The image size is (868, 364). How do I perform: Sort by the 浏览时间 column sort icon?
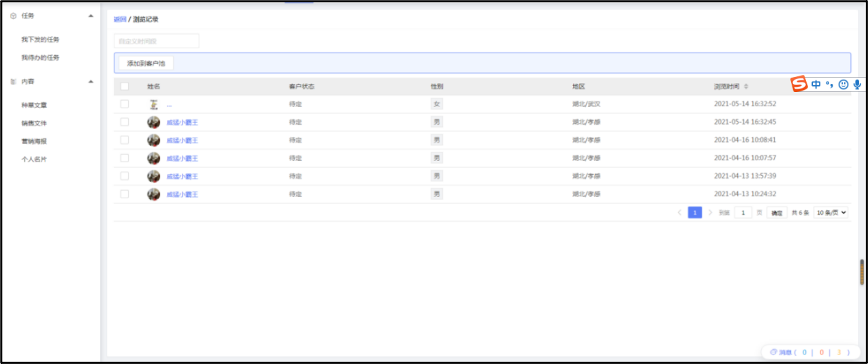(x=746, y=87)
